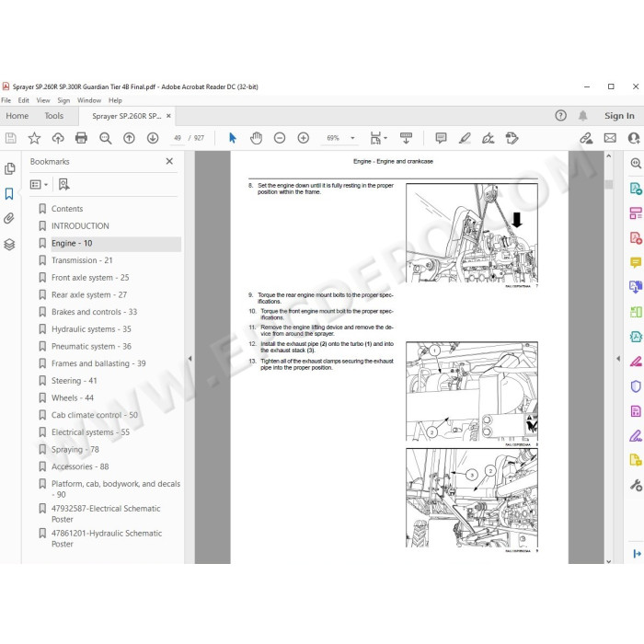Share a link to the file
644x644 pixels.
click(x=586, y=138)
